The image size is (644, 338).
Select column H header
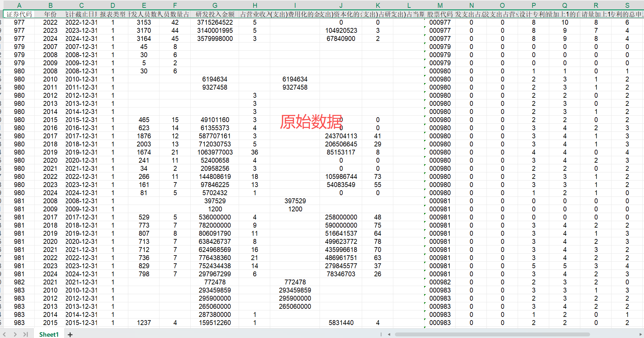pyautogui.click(x=255, y=5)
